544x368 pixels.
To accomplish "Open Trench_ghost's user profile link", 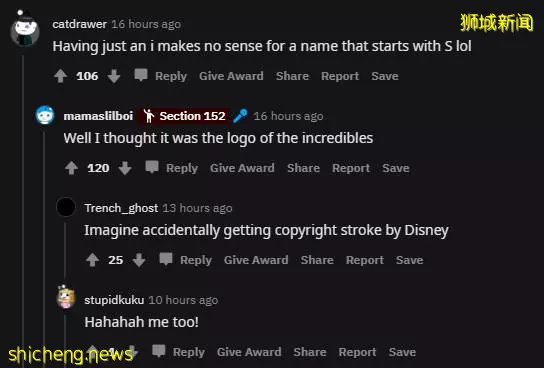I will tap(121, 208).
